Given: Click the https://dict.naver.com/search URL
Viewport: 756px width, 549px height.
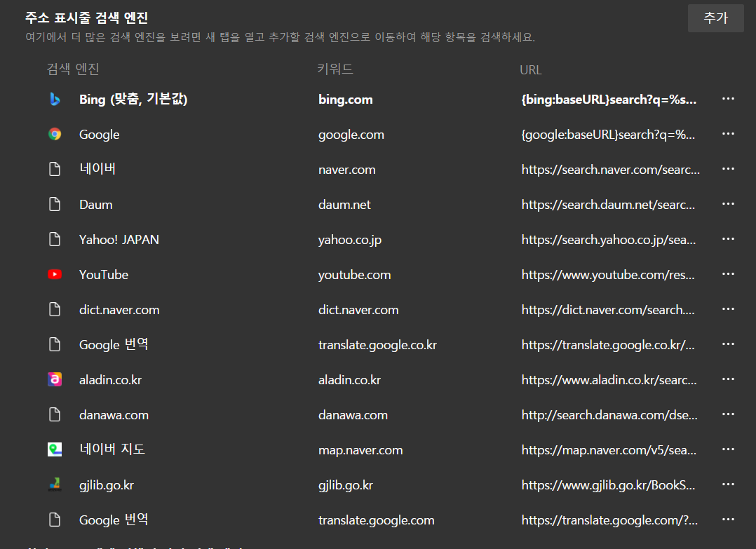Looking at the screenshot, I should [x=608, y=310].
